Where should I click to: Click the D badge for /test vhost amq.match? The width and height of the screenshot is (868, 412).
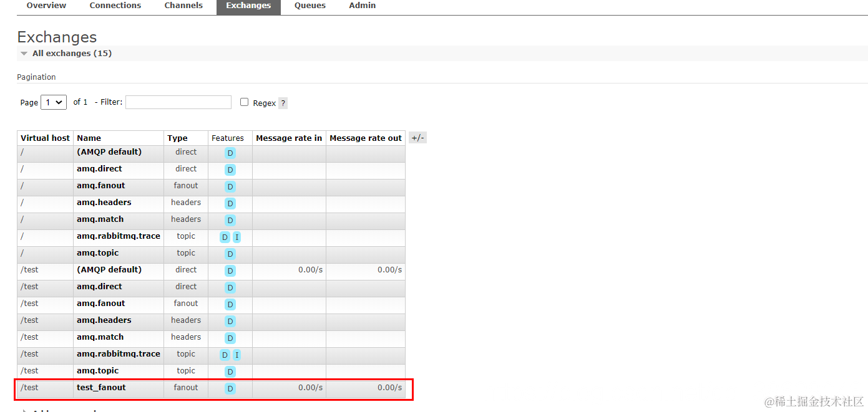click(230, 338)
